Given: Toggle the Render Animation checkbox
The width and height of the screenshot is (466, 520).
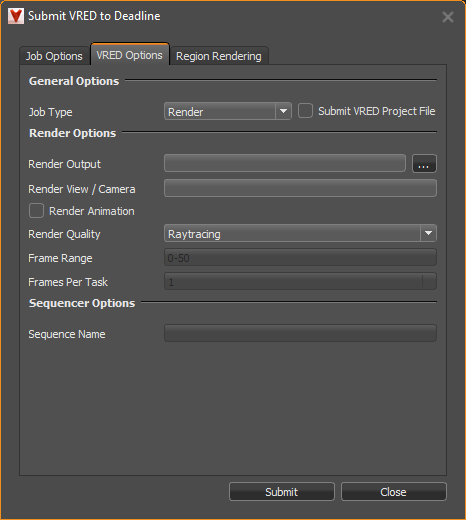Looking at the screenshot, I should click(x=36, y=211).
